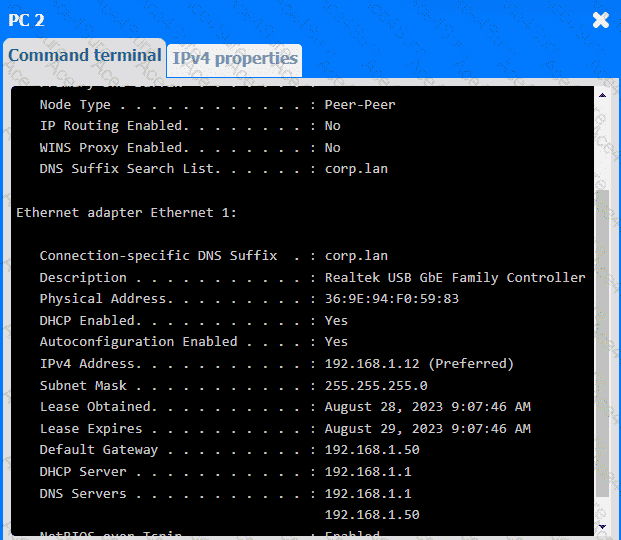Click the Lease Obtained date line
Screen dimensions: 621x540
click(x=284, y=407)
